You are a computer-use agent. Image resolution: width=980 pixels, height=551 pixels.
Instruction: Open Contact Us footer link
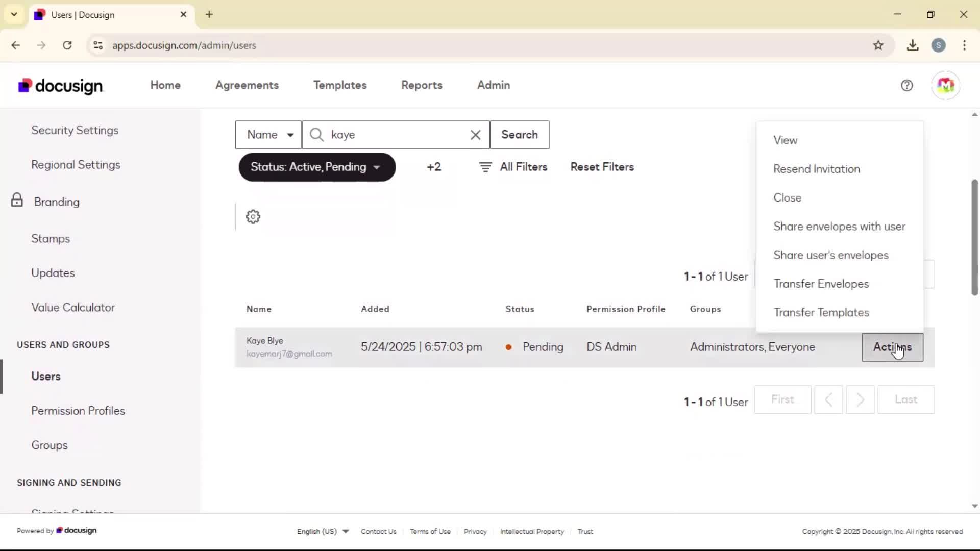pos(379,532)
